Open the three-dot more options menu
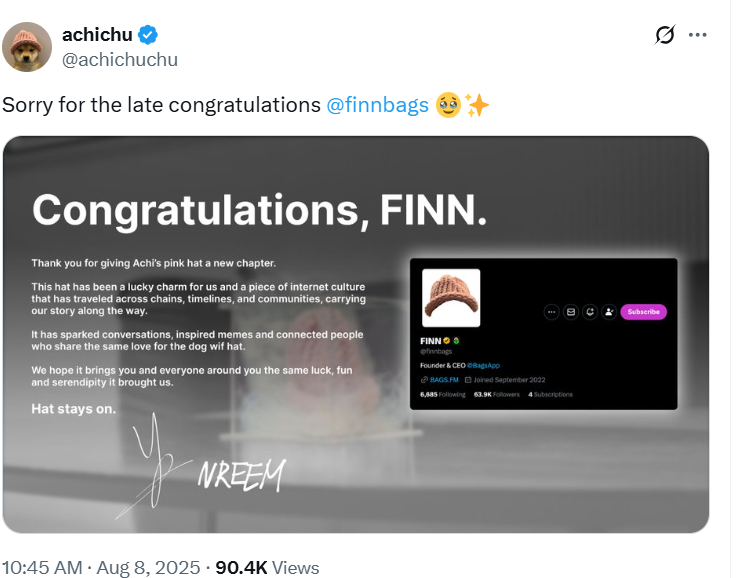 698,35
